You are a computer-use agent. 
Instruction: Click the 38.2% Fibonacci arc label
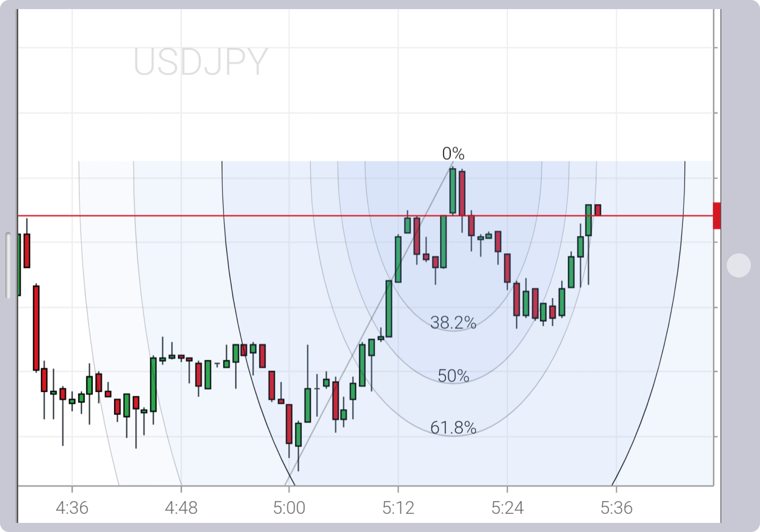coord(453,323)
